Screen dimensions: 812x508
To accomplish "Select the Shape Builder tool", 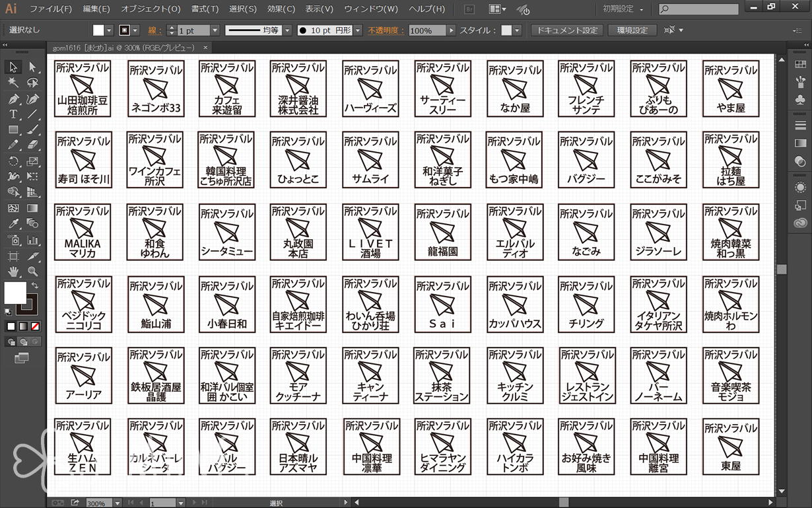I will click(x=13, y=193).
